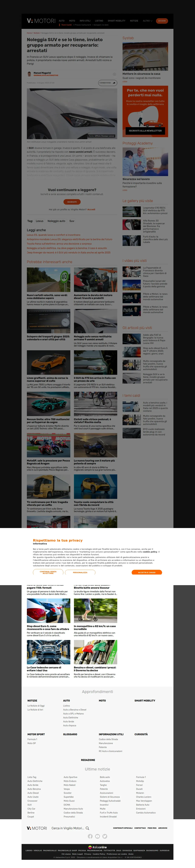Open Preferenze sui cookie footer link
Screen dimensions: 195x868
[x=117, y=854]
